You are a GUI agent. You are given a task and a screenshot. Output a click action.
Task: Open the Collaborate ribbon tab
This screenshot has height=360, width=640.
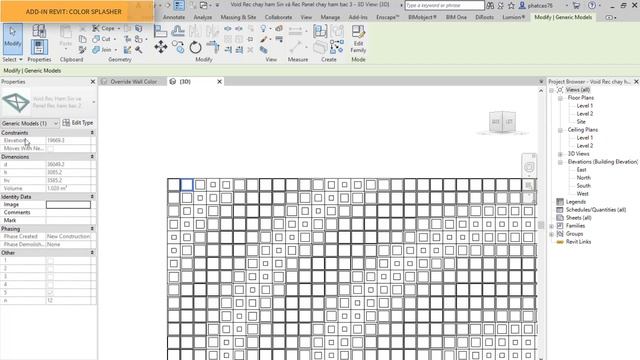click(x=278, y=17)
